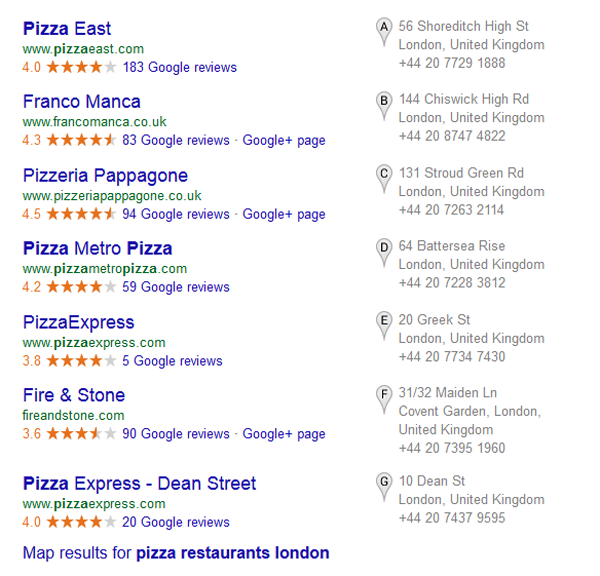Click map pin marker B

pyautogui.click(x=384, y=106)
